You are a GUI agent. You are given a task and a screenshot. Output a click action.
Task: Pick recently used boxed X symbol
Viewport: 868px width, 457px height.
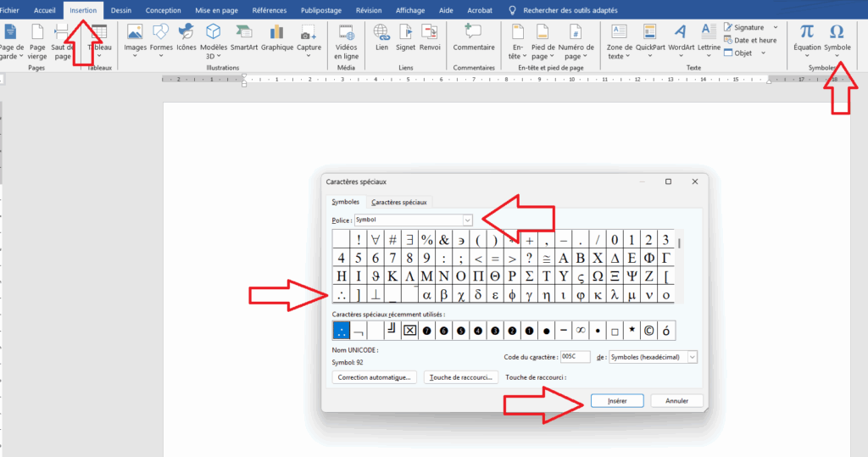pyautogui.click(x=409, y=331)
